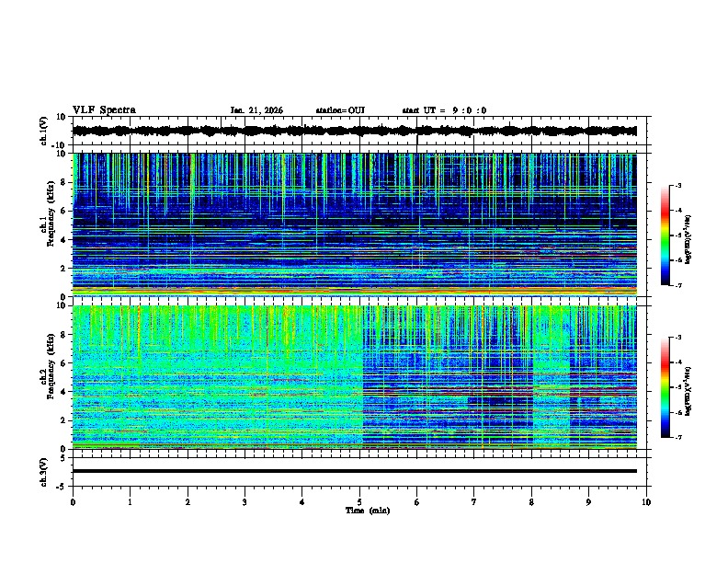Click the "VLF Spectra" title text
Image resolution: width=728 pixels, height=563 pixels.
tap(104, 110)
